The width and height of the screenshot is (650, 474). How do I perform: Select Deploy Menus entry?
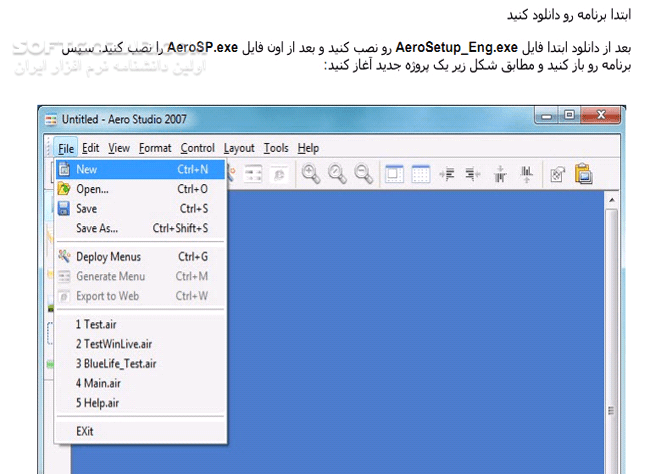pyautogui.click(x=141, y=257)
